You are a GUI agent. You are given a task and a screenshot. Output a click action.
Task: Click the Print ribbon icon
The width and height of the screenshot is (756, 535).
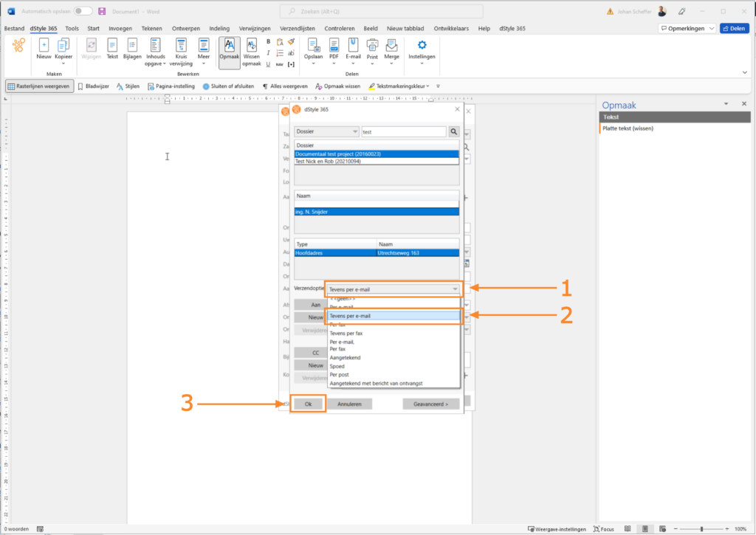(x=372, y=45)
